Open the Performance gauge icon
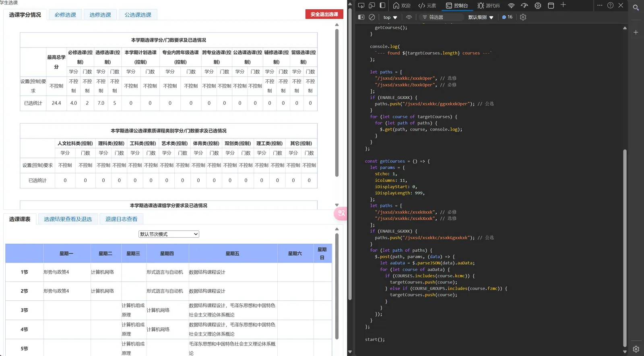This screenshot has height=356, width=644. 524,6
